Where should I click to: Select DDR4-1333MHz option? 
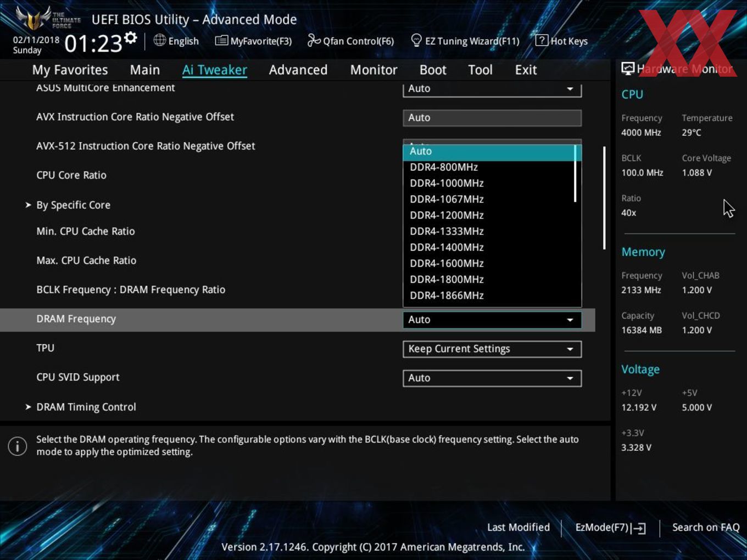pos(488,231)
